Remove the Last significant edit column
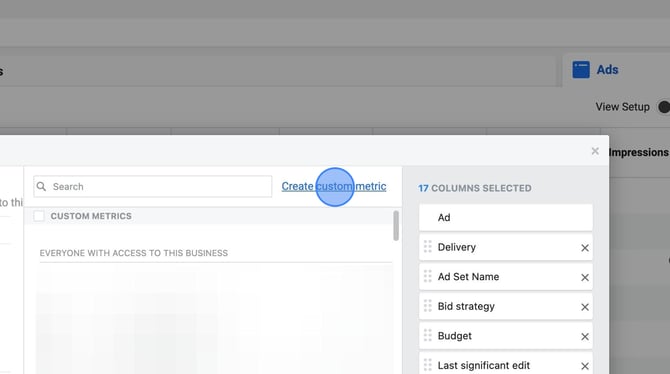Viewport: 670px width, 374px height. (585, 366)
